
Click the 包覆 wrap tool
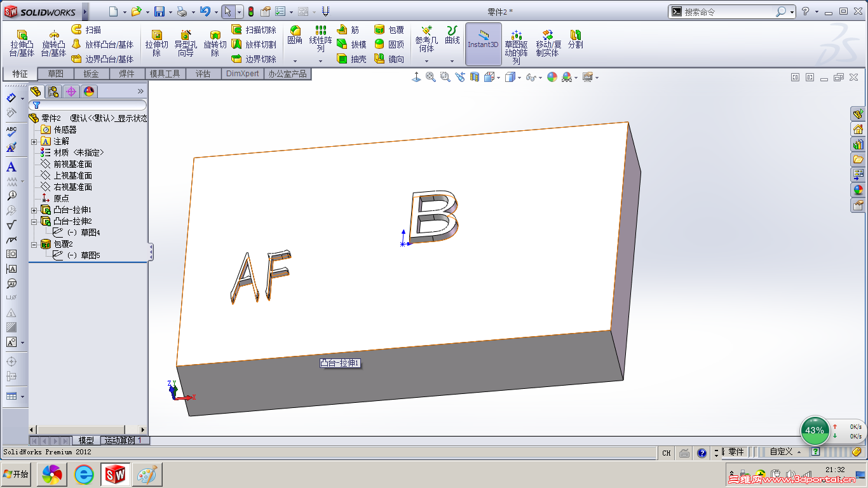click(x=389, y=30)
